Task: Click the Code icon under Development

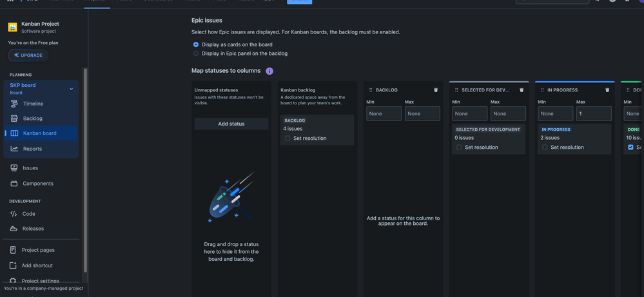Action: point(14,214)
